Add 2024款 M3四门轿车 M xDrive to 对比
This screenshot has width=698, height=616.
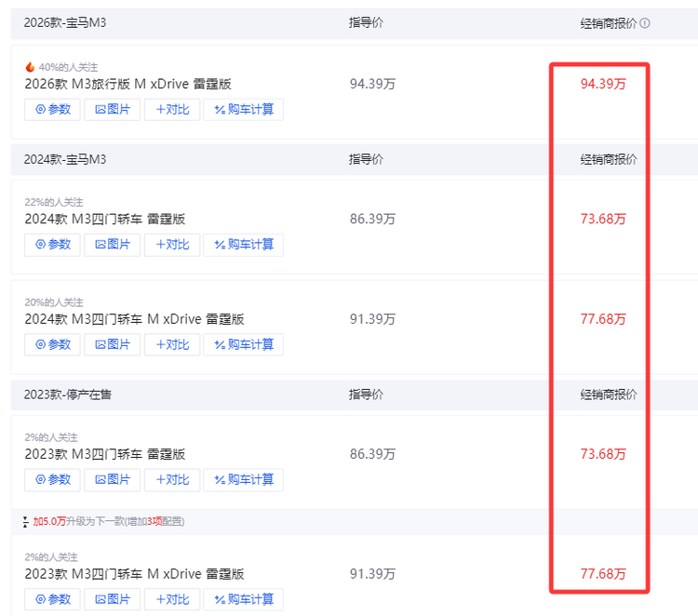(x=172, y=344)
